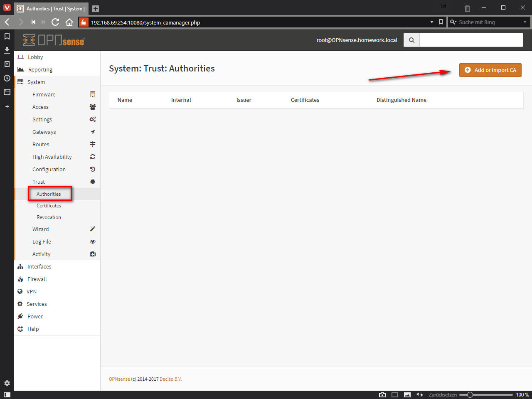
Task: Open the Gateways menu item
Action: (x=44, y=132)
